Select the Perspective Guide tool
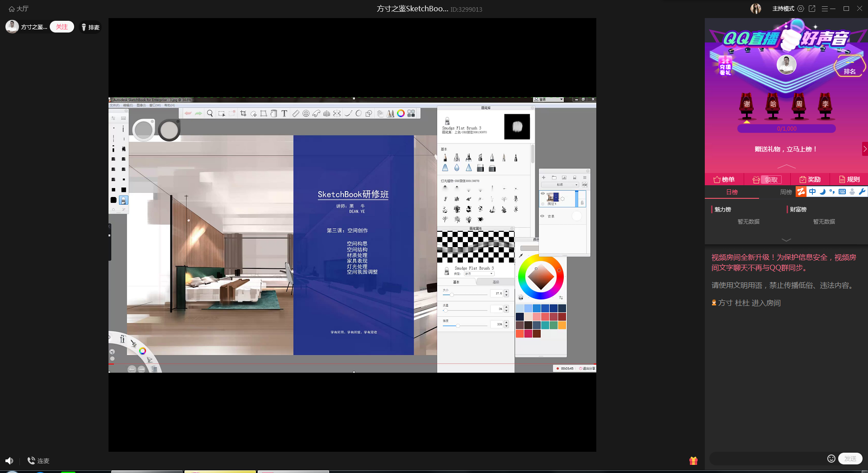868x473 pixels. [x=326, y=113]
